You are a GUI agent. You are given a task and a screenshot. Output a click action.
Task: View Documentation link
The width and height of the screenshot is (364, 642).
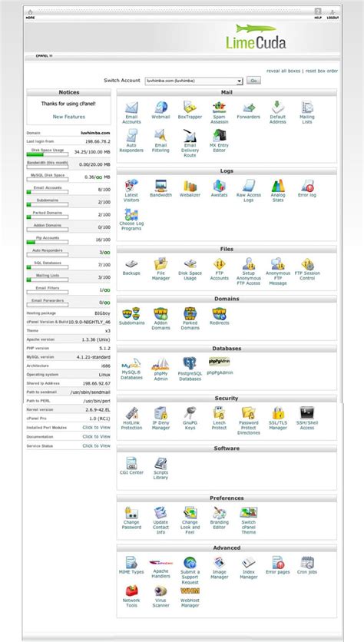tap(96, 437)
